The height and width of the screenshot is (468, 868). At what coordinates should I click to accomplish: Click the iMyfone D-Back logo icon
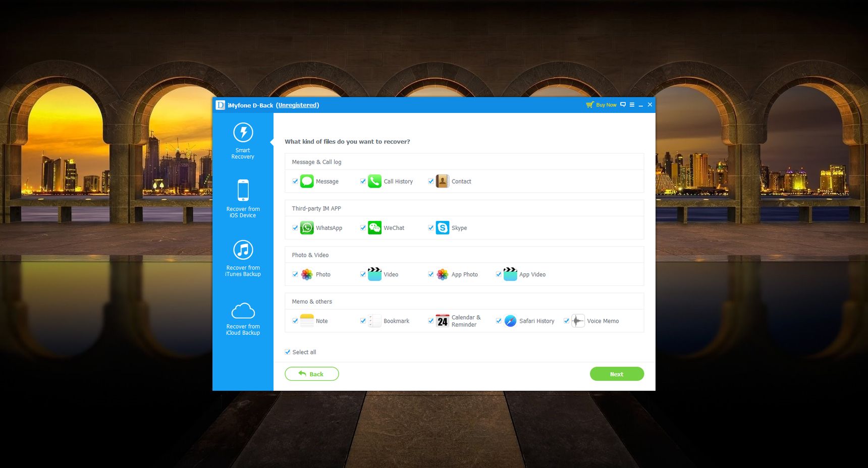pyautogui.click(x=220, y=105)
